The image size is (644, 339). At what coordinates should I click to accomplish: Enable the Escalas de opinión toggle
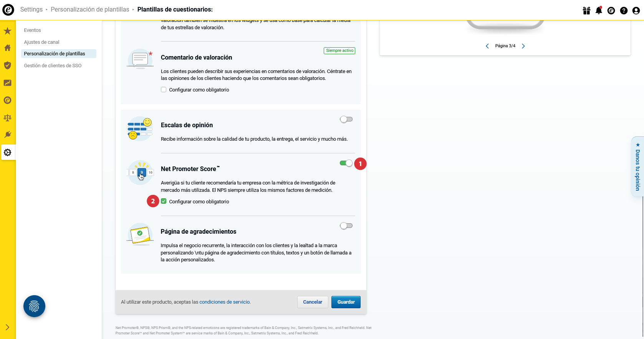pyautogui.click(x=346, y=119)
